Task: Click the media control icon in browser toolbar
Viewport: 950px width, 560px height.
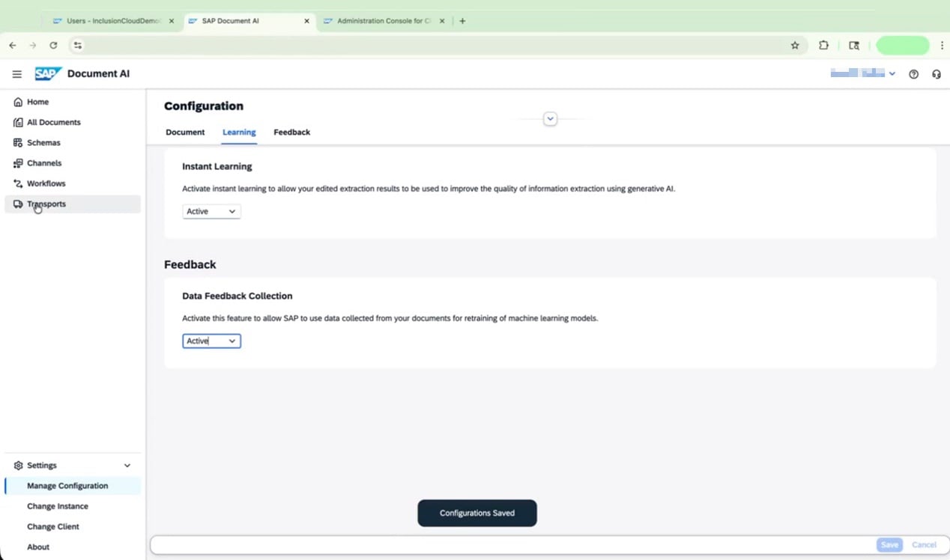Action: (854, 45)
